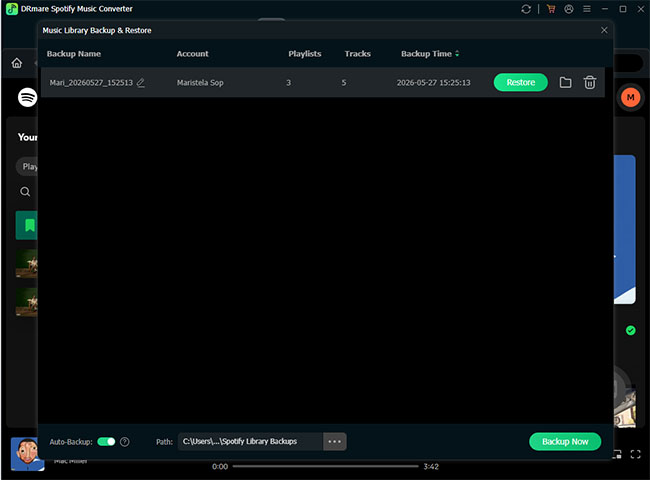Open the backup folder icon
The image size is (650, 480).
point(565,82)
